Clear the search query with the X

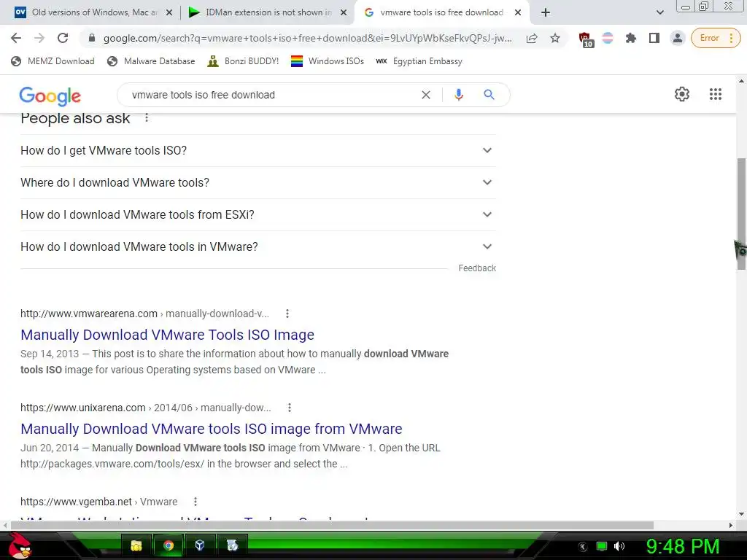point(426,95)
